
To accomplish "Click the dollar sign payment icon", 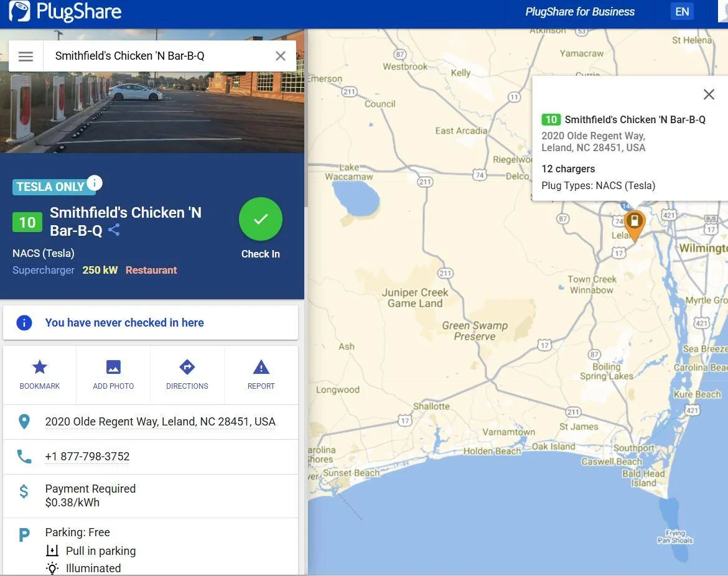I will pyautogui.click(x=24, y=491).
